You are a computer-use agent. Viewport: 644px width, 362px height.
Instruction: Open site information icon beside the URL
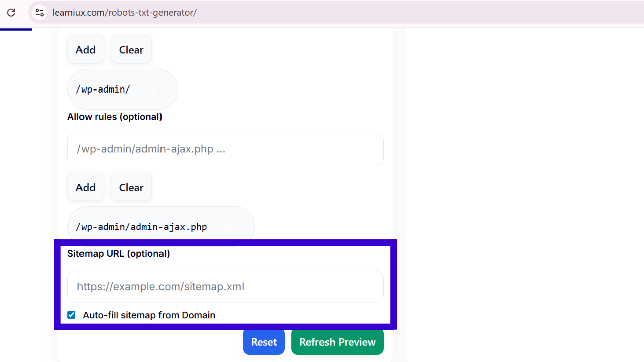(x=40, y=13)
